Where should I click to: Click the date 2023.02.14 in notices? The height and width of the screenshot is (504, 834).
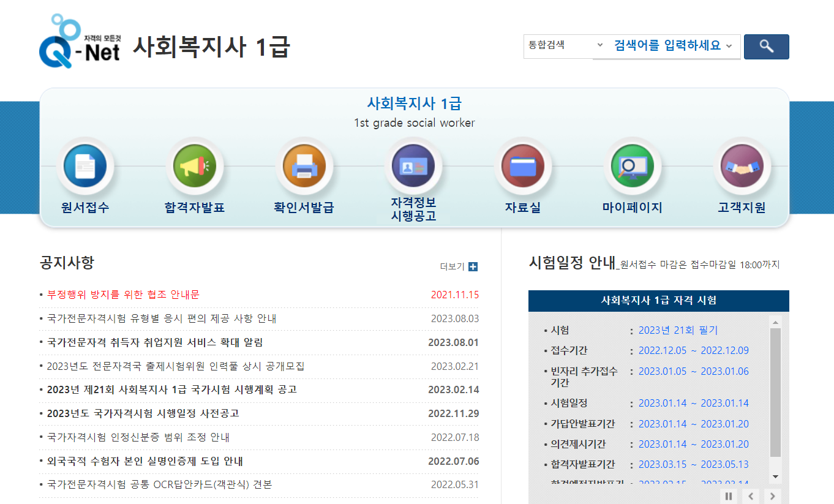point(454,389)
